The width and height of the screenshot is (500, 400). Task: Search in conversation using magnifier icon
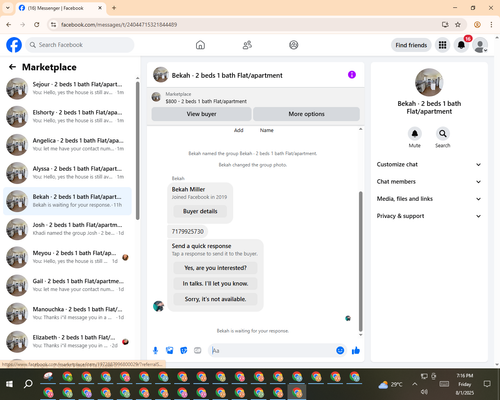point(443,134)
